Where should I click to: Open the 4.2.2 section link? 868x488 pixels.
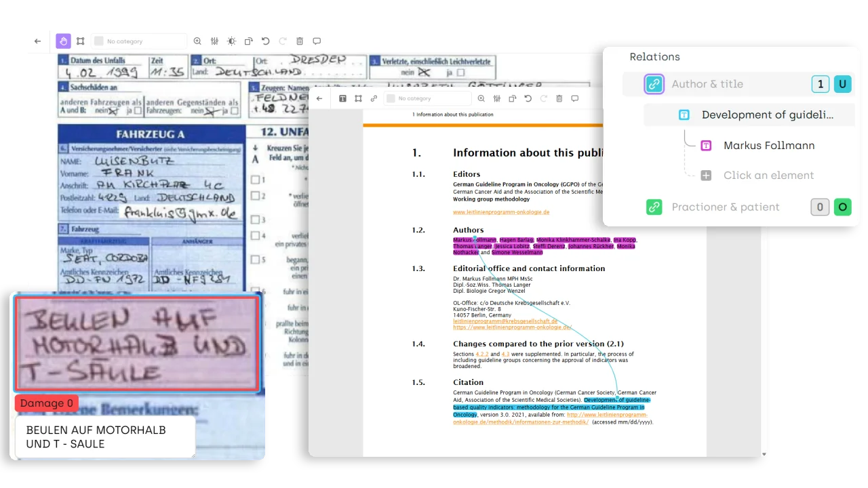click(482, 354)
